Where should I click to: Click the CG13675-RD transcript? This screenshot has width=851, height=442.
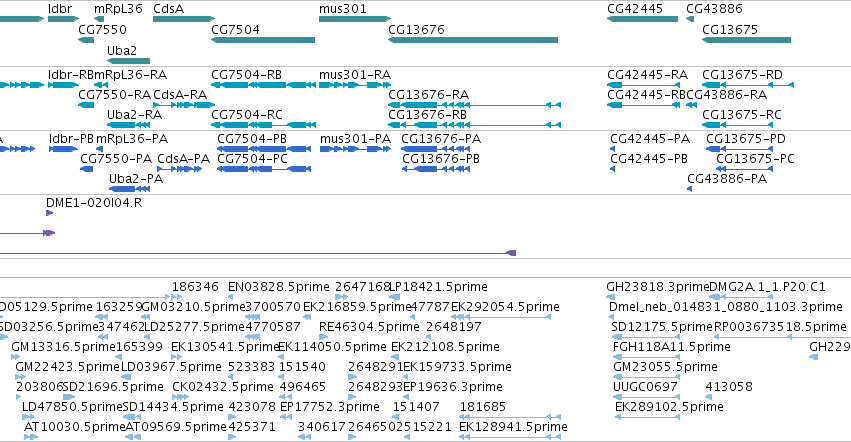pos(748,85)
